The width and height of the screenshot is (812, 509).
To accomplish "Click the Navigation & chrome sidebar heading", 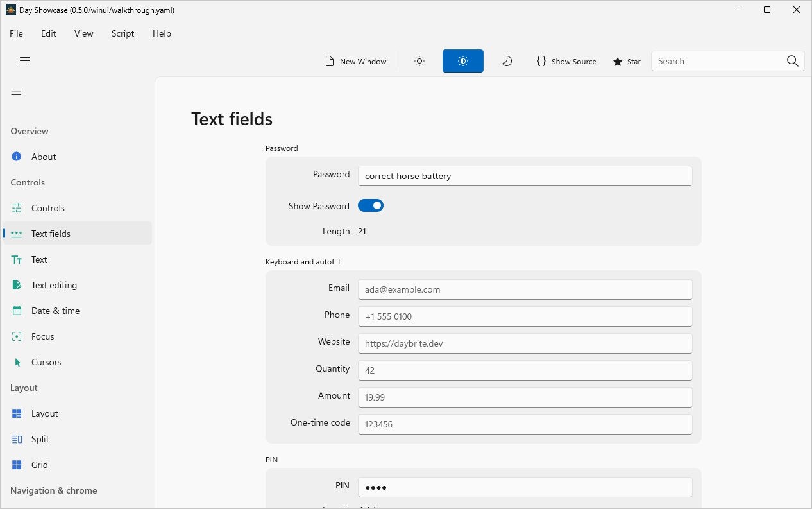I will pyautogui.click(x=54, y=490).
